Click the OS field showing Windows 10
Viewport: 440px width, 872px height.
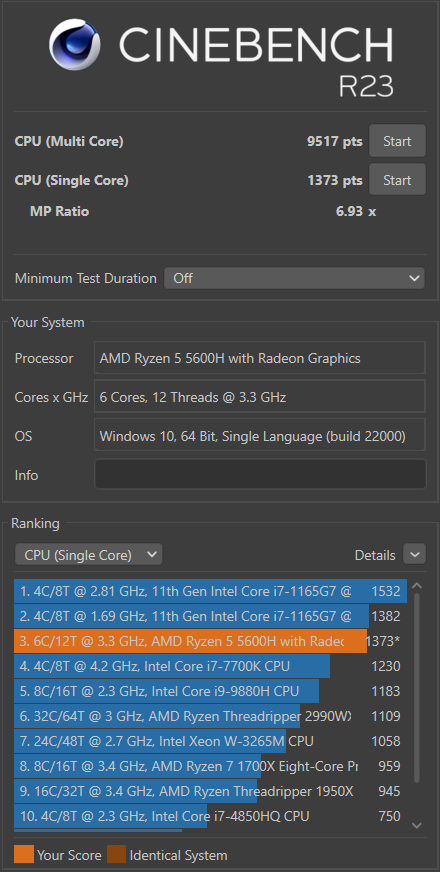260,435
